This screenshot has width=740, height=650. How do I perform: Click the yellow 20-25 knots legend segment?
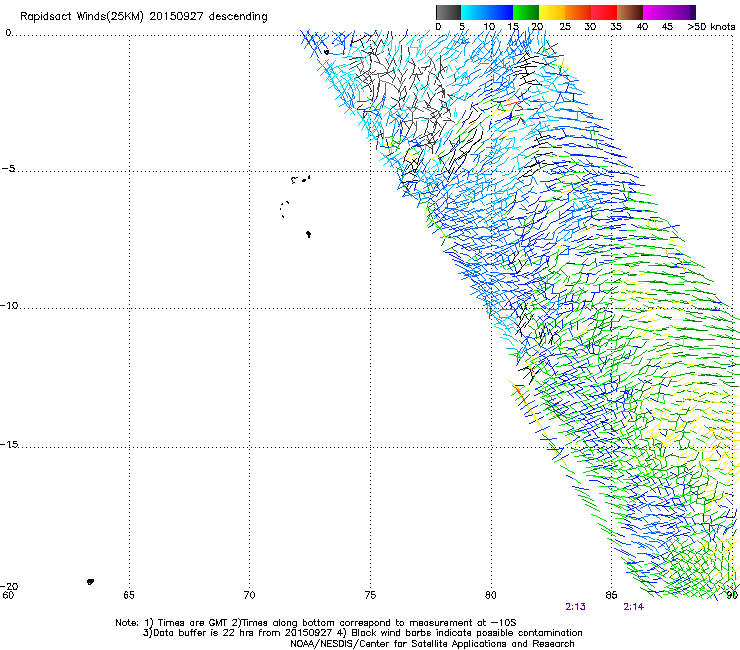(552, 12)
